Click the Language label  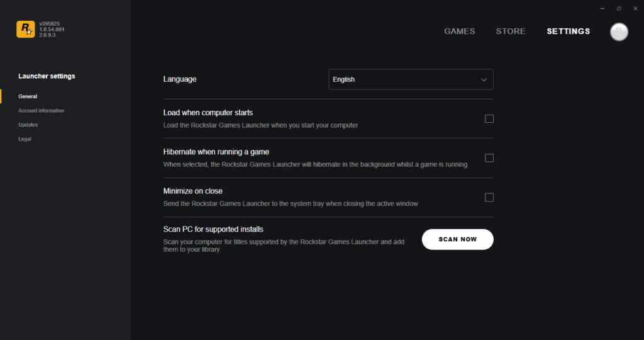click(179, 79)
